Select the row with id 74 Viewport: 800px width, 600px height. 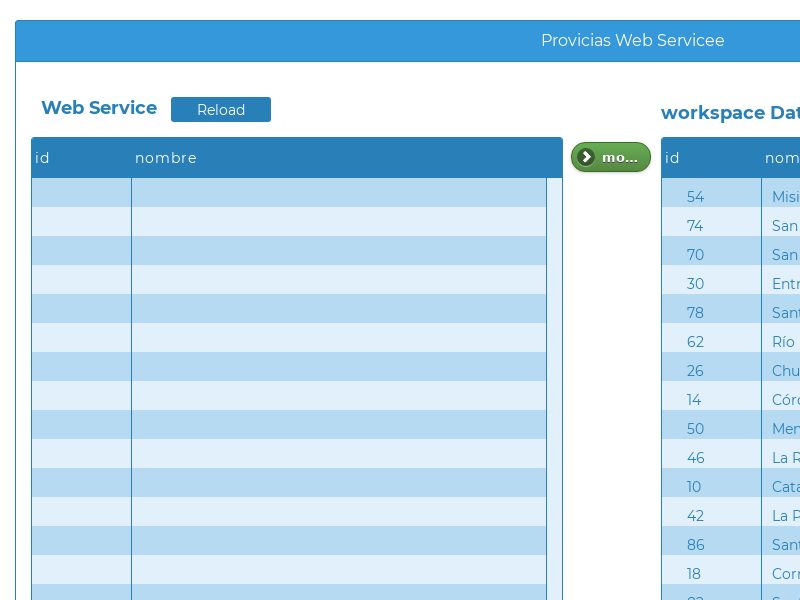click(x=730, y=226)
